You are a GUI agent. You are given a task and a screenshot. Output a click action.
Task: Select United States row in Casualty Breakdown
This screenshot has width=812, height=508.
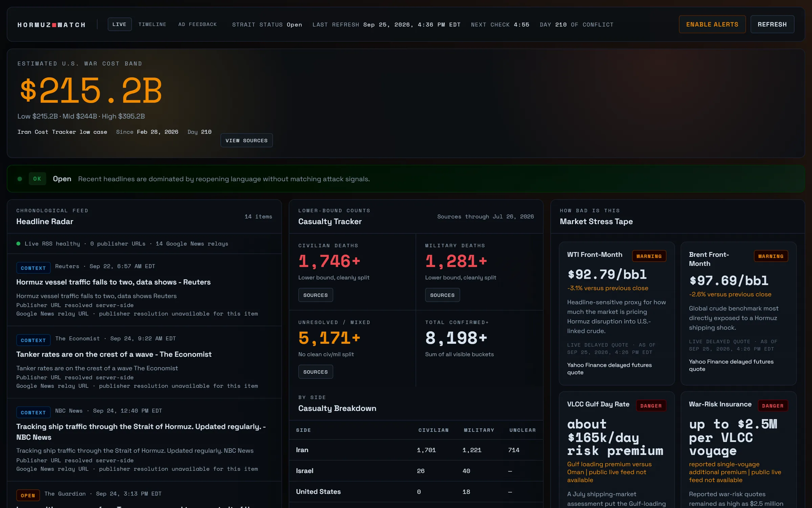click(x=416, y=492)
